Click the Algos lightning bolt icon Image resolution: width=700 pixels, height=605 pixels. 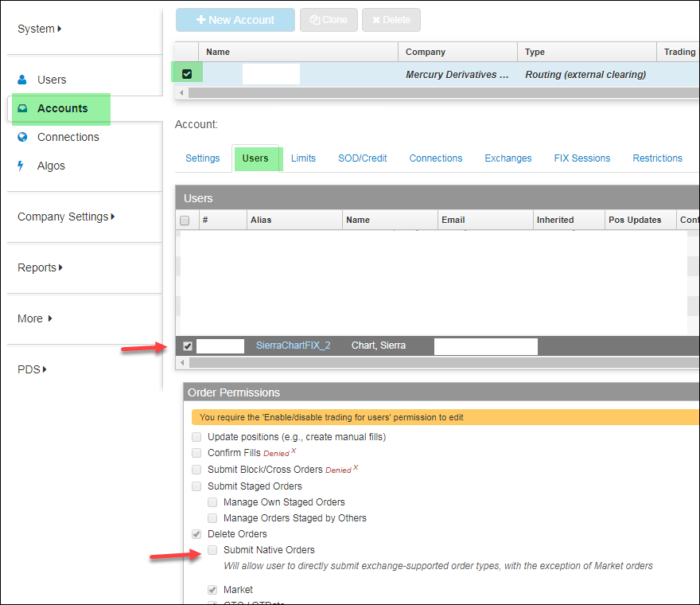(x=21, y=166)
